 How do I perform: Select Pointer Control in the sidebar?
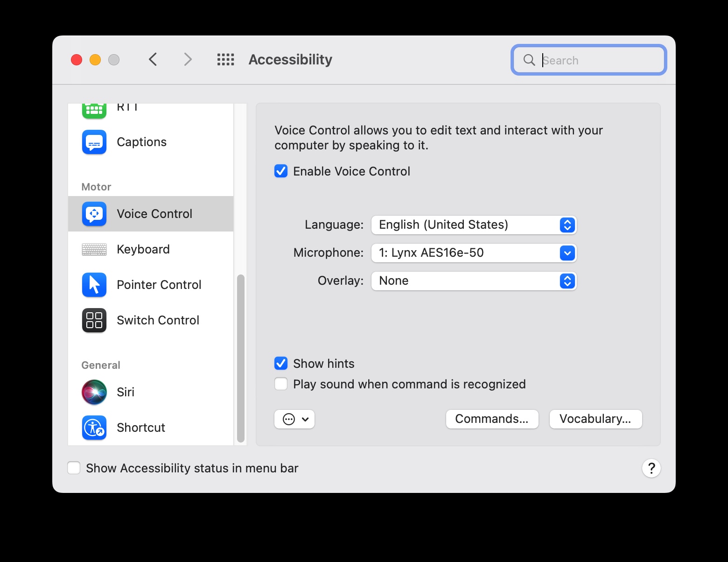[x=151, y=285]
